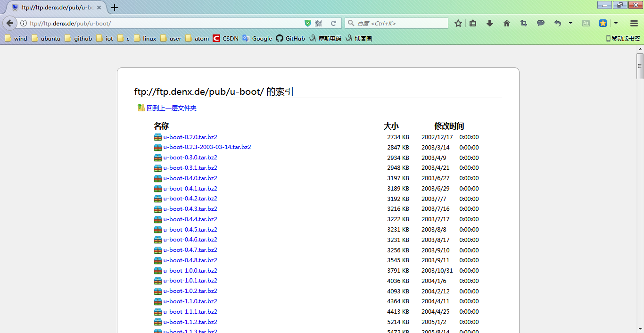644x333 pixels.
Task: Open u-boot-1.1.2.tar.bz2 link
Action: pyautogui.click(x=190, y=322)
